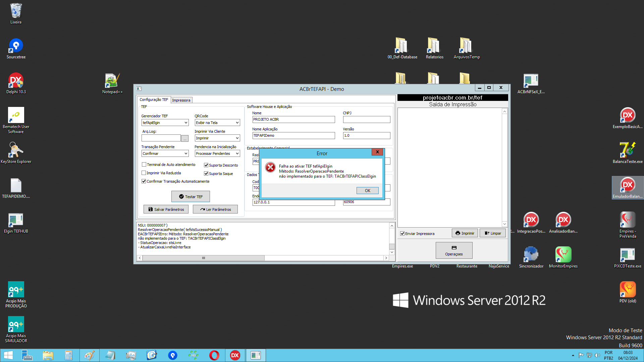Image resolution: width=644 pixels, height=362 pixels.
Task: Click the CNPJ input field
Action: [x=367, y=119]
